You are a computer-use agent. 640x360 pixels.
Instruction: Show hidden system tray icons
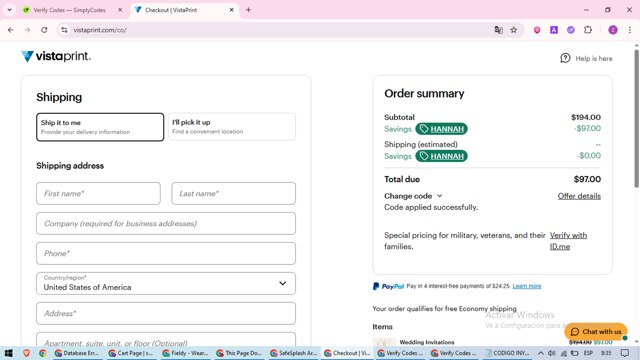pyautogui.click(x=540, y=353)
